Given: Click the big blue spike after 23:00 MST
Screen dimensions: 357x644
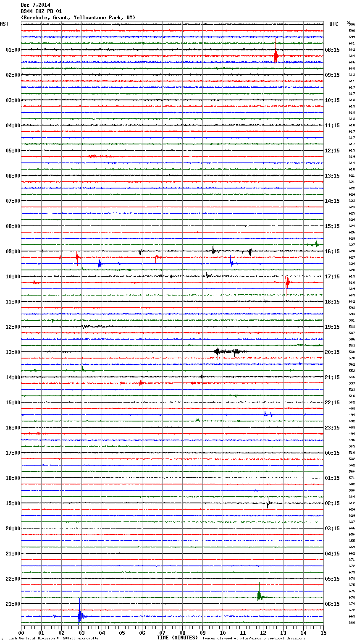Looking at the screenshot, I should point(79,615).
